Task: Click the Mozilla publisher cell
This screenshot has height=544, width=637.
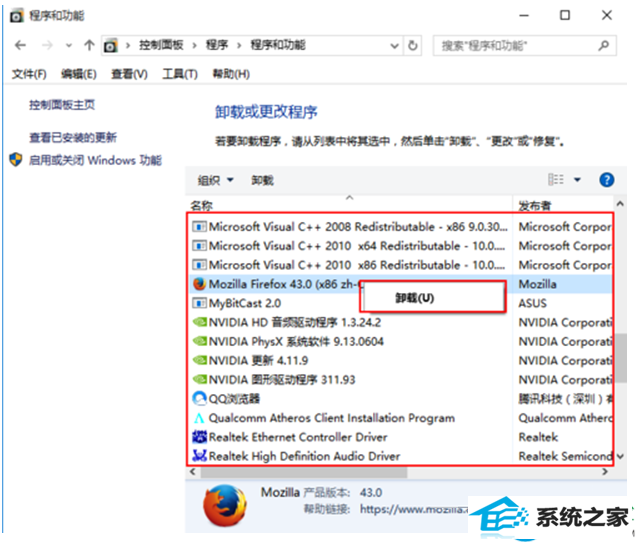Action: pyautogui.click(x=537, y=284)
